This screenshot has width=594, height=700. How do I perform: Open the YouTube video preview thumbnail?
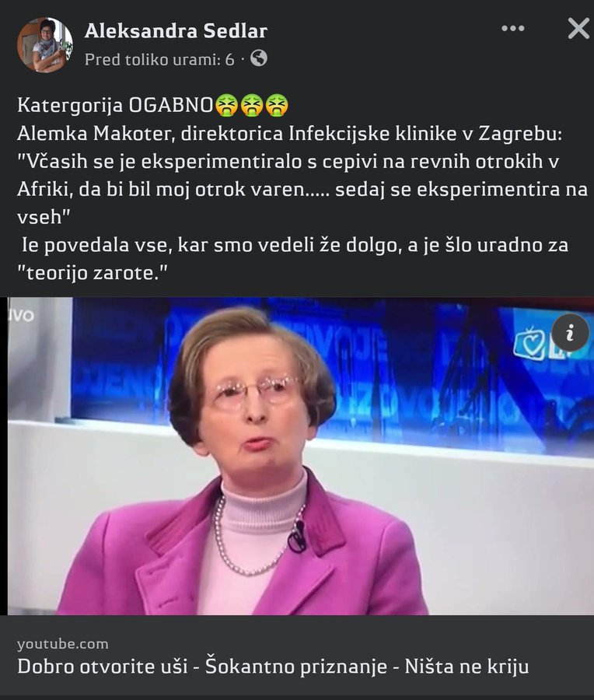coord(300,457)
